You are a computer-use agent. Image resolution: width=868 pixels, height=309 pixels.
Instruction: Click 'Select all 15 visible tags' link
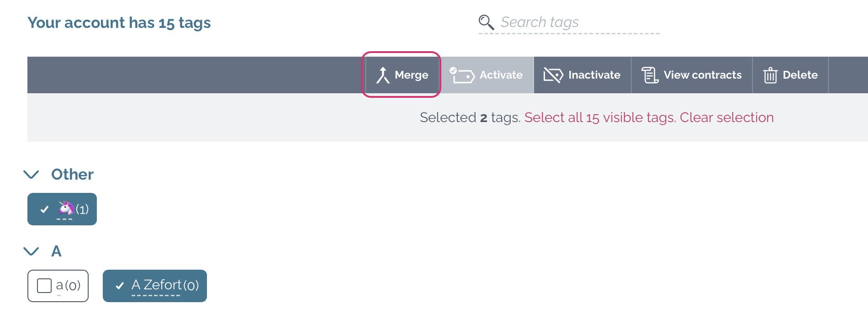coord(600,117)
